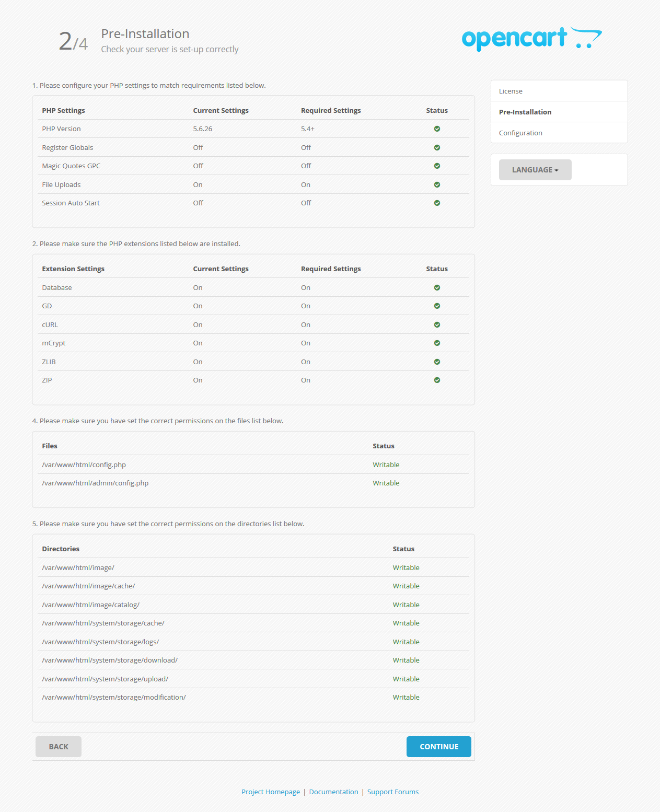
Task: Open the LANGUAGE dropdown
Action: click(x=535, y=170)
